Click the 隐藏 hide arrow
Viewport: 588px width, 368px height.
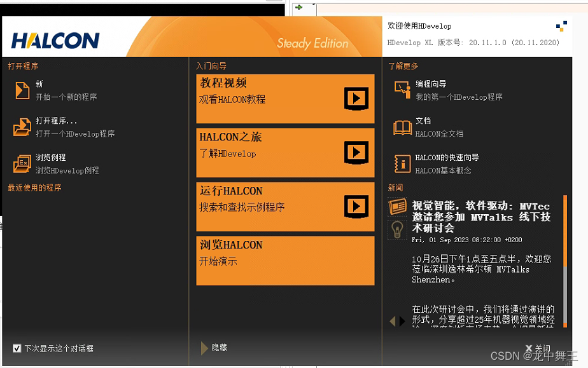click(204, 348)
